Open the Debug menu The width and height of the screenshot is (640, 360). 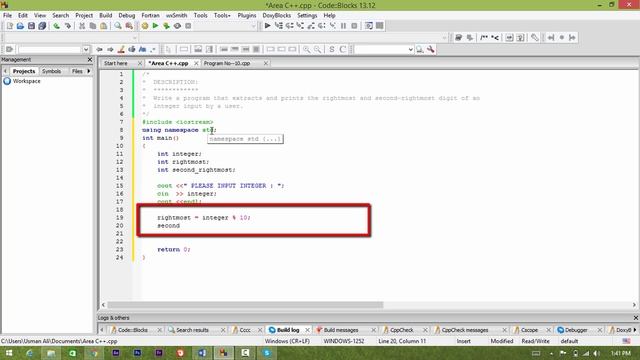coord(127,15)
